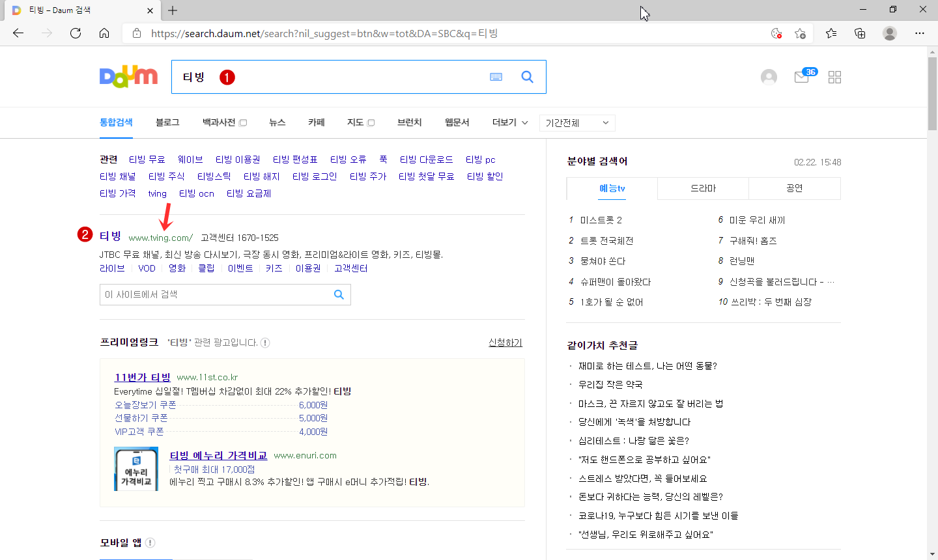Add this page to favorites star icon

click(x=801, y=33)
